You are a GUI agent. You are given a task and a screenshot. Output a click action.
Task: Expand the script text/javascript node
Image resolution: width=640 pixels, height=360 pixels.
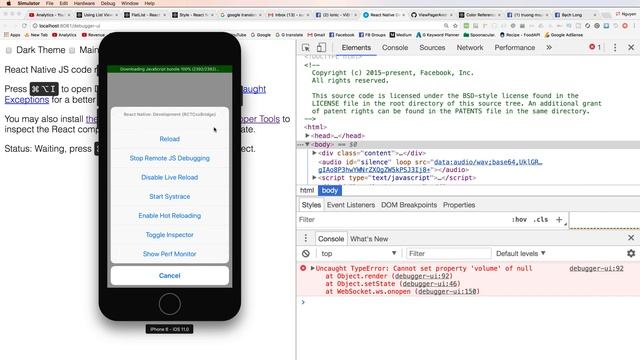click(314, 178)
